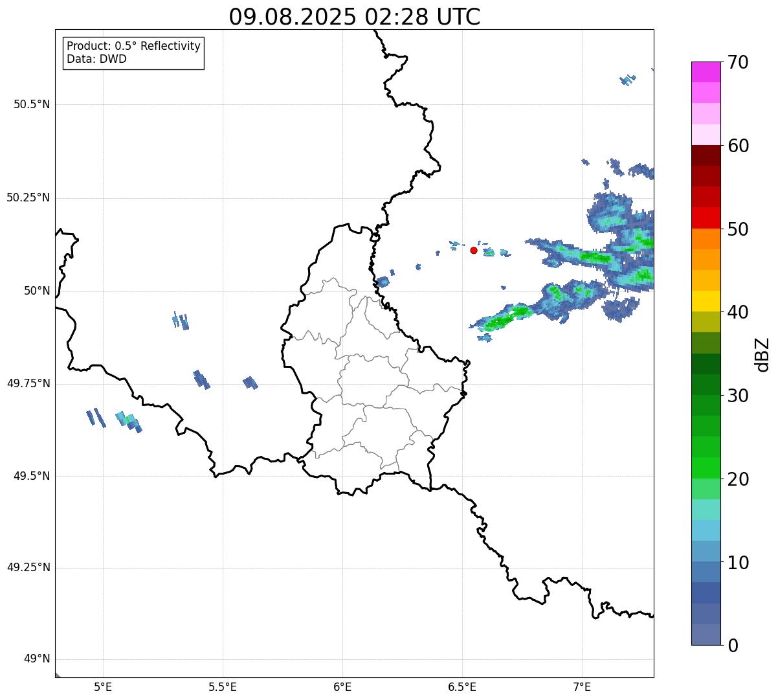Viewport: 778px width, 700px height.
Task: Click the 49.25°N latitude label
Action: point(28,567)
